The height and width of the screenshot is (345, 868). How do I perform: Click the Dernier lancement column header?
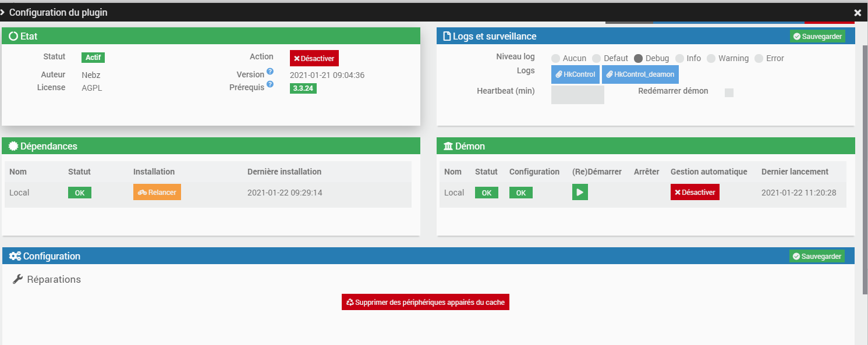tap(795, 172)
